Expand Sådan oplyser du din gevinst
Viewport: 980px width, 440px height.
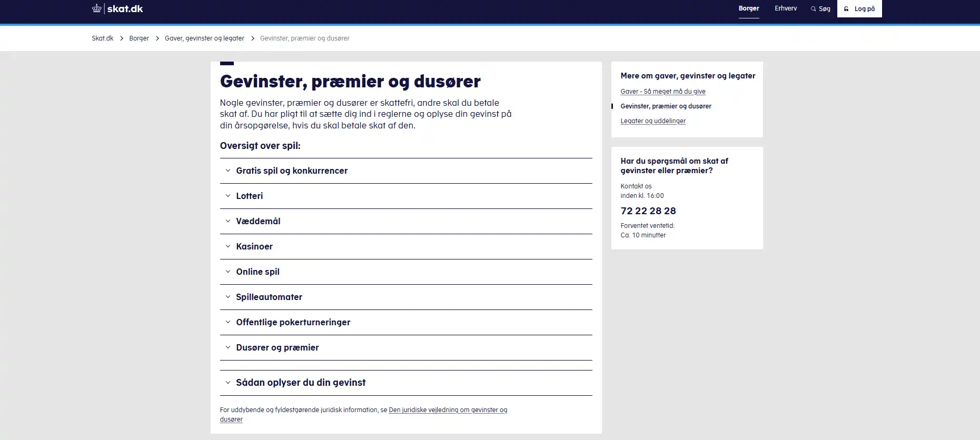(x=406, y=383)
